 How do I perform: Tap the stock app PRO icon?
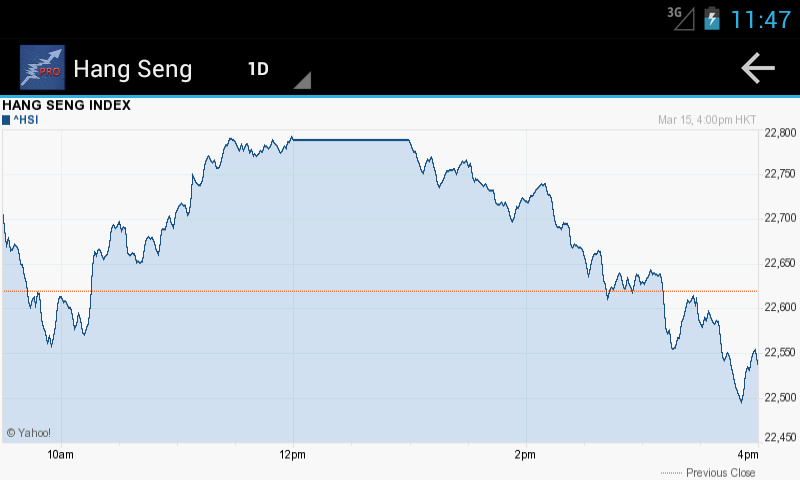pos(42,68)
